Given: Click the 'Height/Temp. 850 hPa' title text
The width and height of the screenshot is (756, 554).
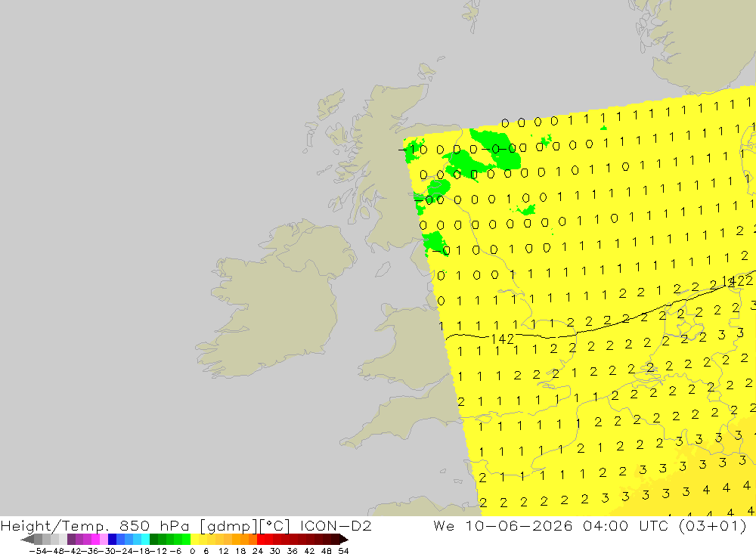Looking at the screenshot, I should 95,525.
